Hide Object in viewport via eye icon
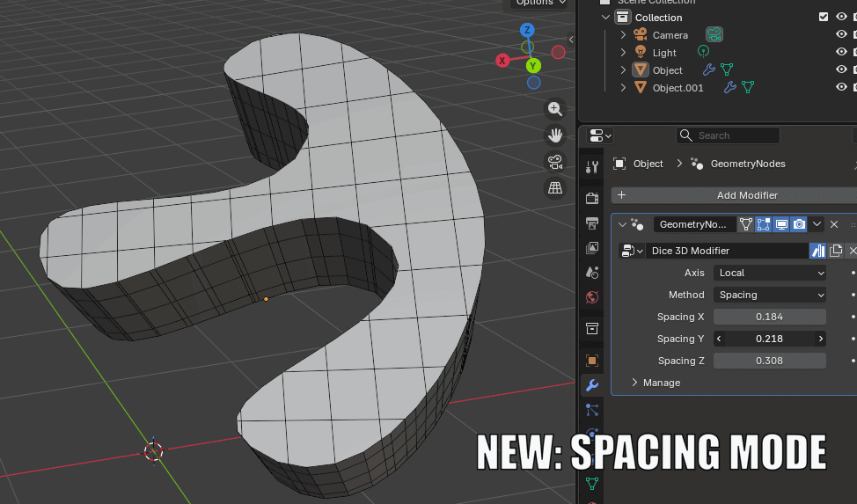The height and width of the screenshot is (504, 857). 841,69
